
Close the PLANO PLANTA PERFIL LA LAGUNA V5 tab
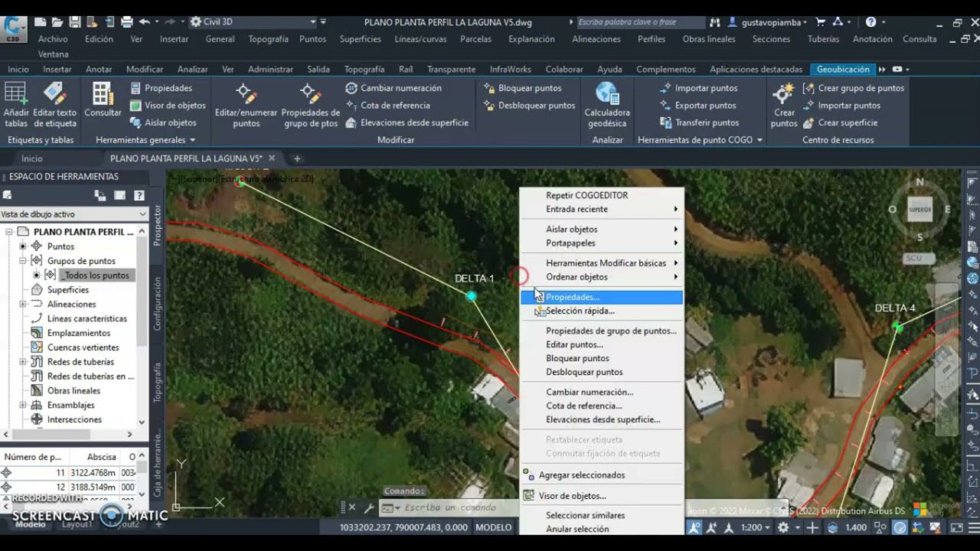pos(271,158)
